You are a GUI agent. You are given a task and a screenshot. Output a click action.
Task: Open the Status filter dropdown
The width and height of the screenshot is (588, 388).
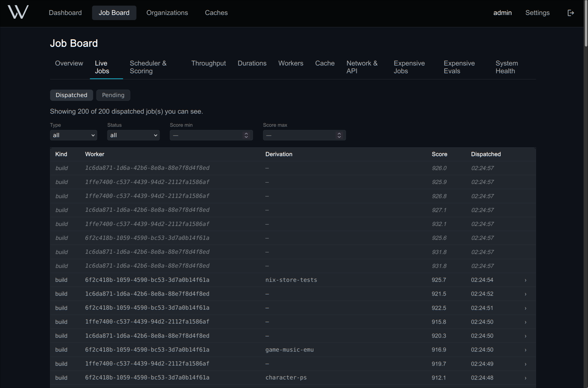click(133, 135)
